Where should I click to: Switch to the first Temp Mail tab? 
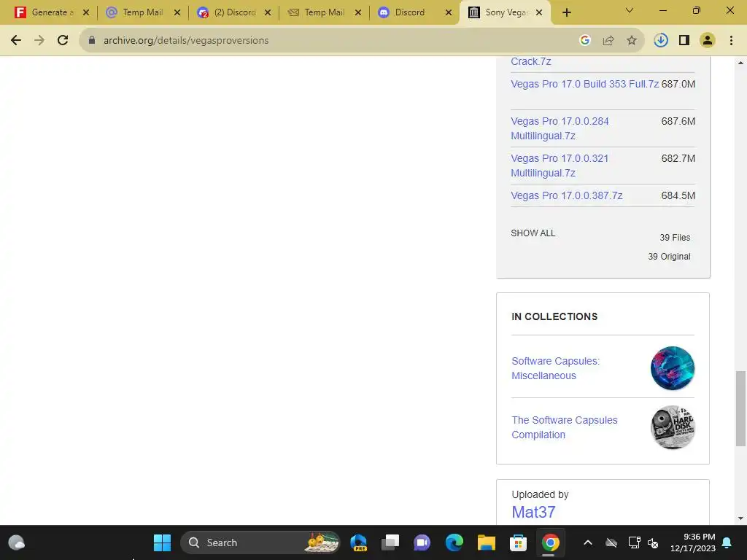(x=137, y=12)
